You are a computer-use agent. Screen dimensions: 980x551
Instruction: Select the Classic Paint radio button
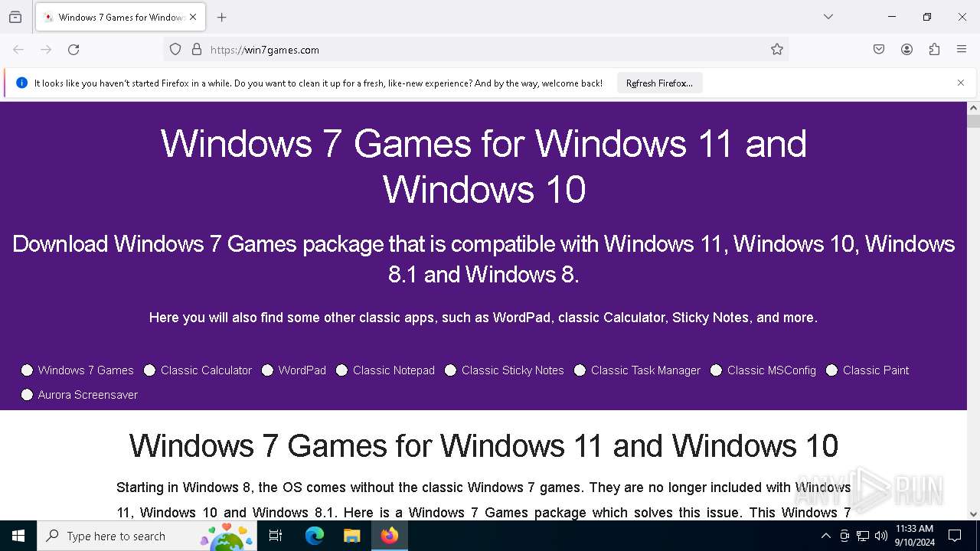[831, 370]
